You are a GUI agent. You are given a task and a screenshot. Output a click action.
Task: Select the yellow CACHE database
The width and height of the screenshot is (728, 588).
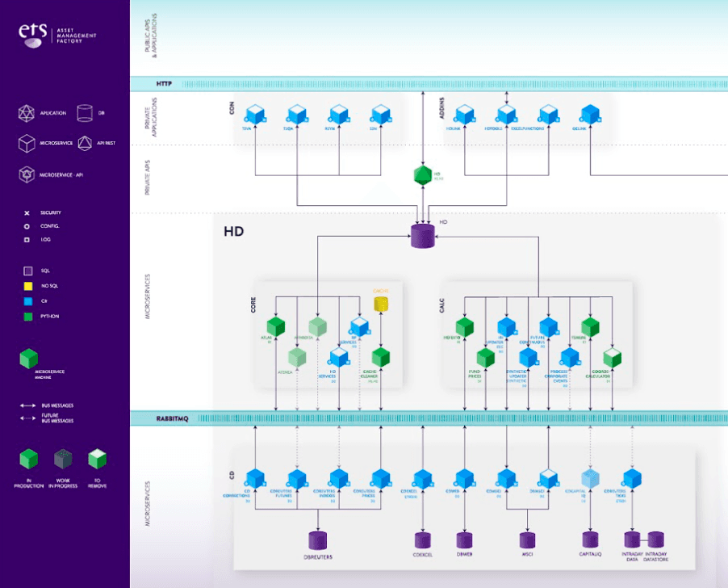tap(381, 304)
